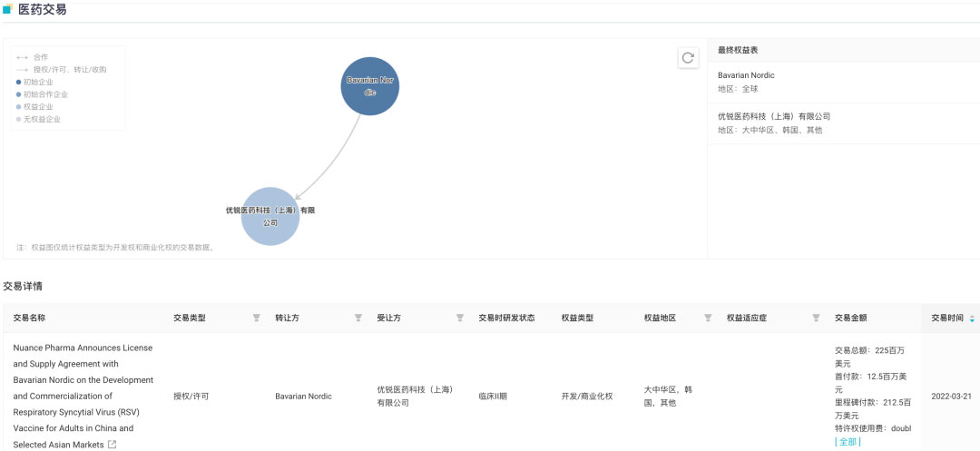Open the filter for 权益适应症 column
980x451 pixels.
point(816,319)
